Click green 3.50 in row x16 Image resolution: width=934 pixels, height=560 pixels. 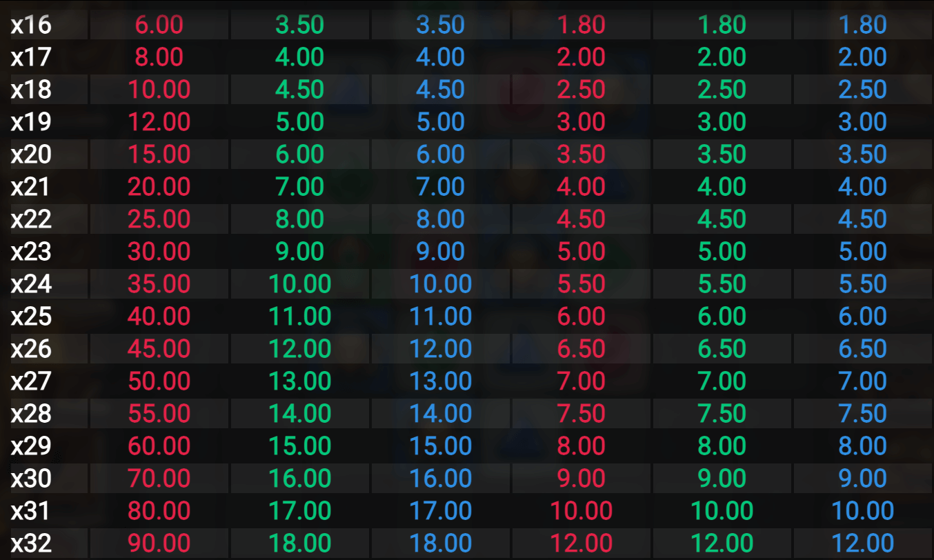click(300, 25)
